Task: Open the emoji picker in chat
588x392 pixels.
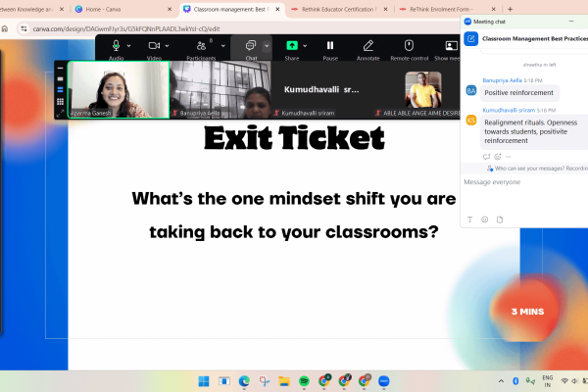Action: [x=484, y=219]
